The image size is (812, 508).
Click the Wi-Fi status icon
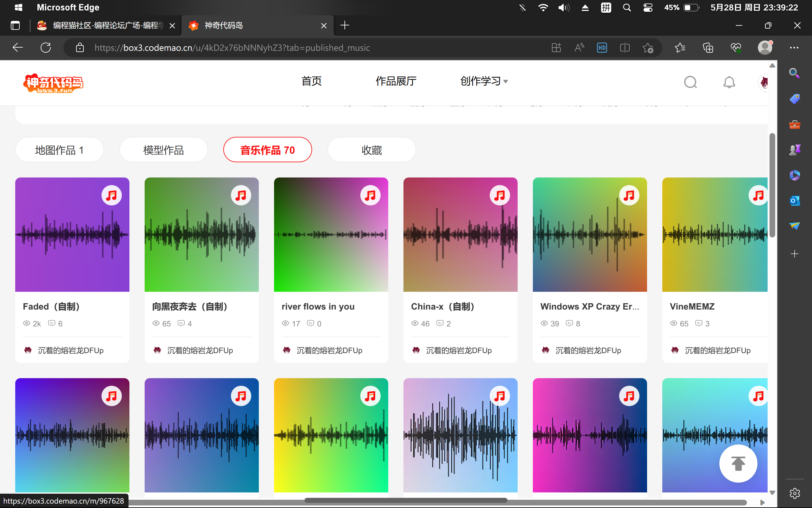pyautogui.click(x=543, y=7)
